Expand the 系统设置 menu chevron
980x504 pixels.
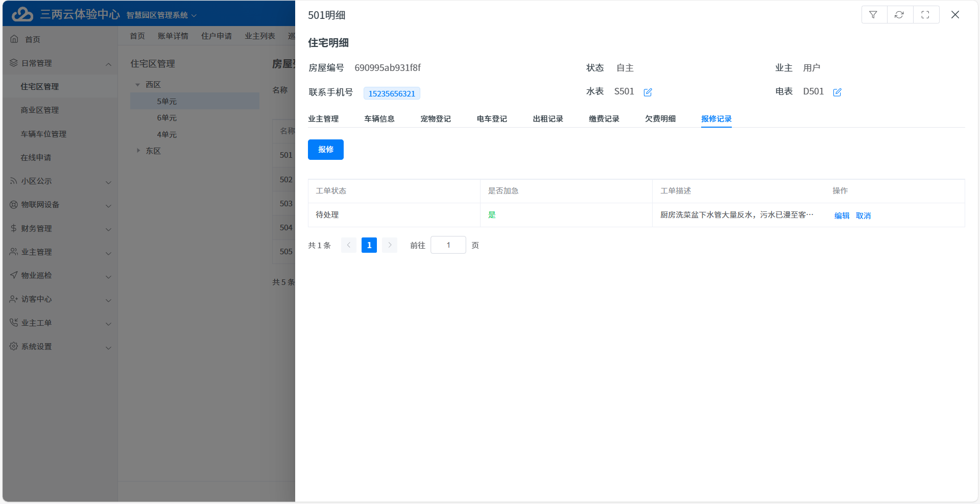(x=108, y=348)
